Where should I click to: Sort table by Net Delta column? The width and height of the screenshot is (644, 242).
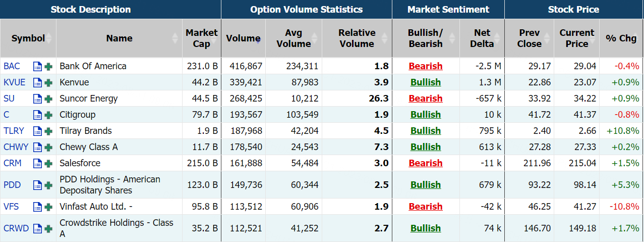[x=482, y=38]
